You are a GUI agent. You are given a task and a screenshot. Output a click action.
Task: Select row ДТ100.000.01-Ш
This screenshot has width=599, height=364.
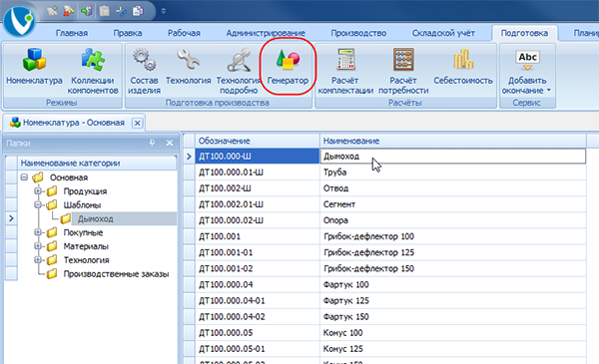coord(258,173)
